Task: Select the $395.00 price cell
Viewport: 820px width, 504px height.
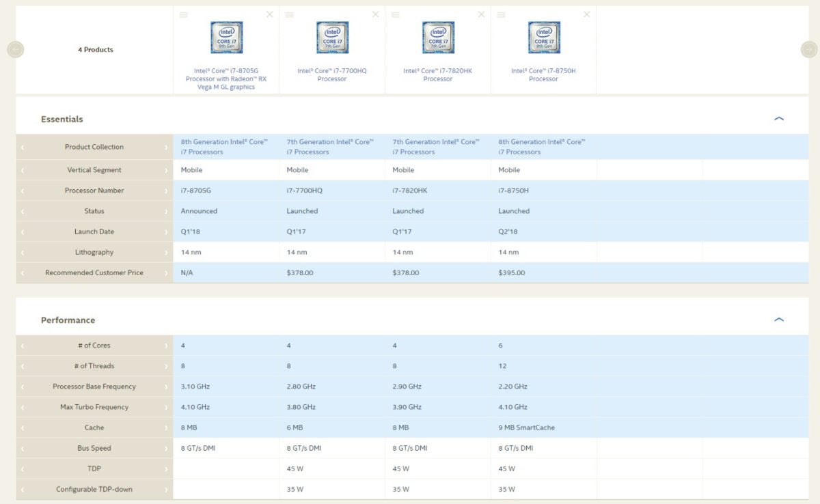Action: click(x=512, y=272)
